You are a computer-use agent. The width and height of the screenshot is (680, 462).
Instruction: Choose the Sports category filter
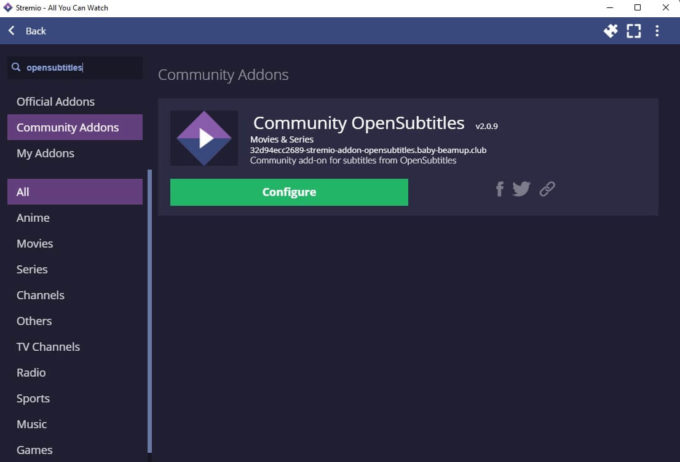[x=33, y=398]
